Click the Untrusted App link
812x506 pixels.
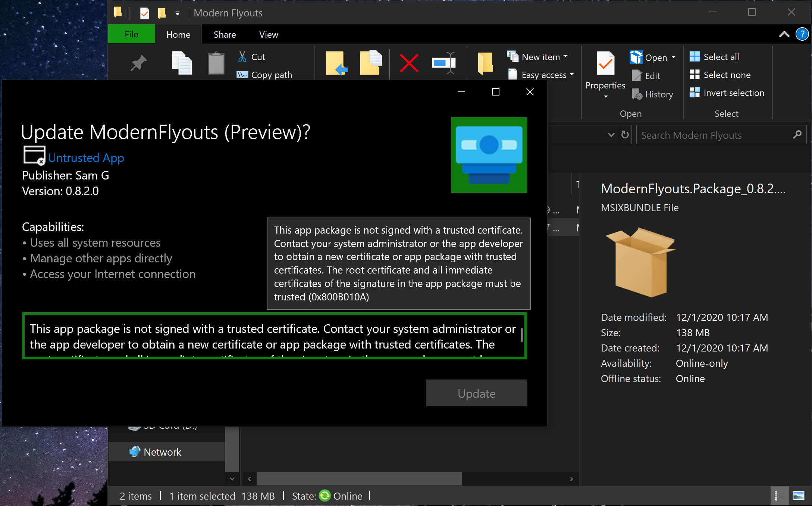click(x=86, y=158)
